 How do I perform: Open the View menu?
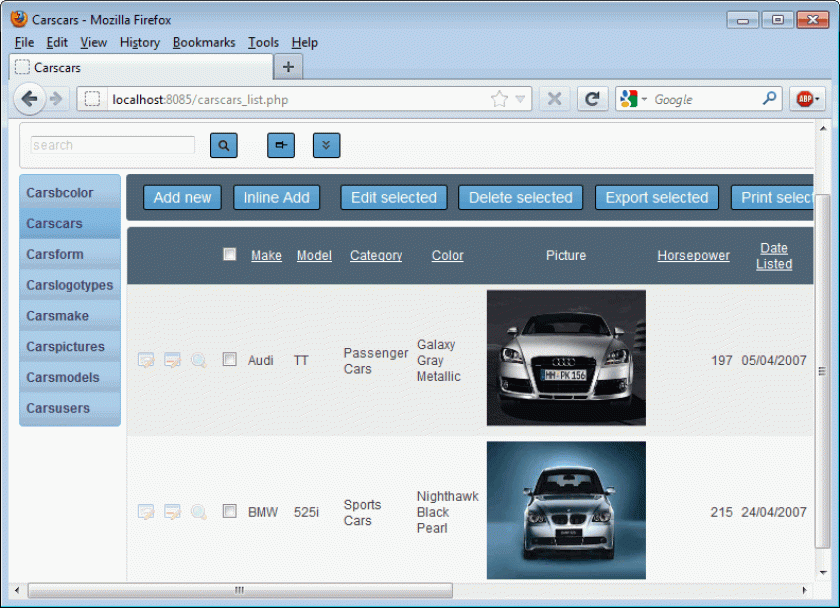pyautogui.click(x=93, y=42)
